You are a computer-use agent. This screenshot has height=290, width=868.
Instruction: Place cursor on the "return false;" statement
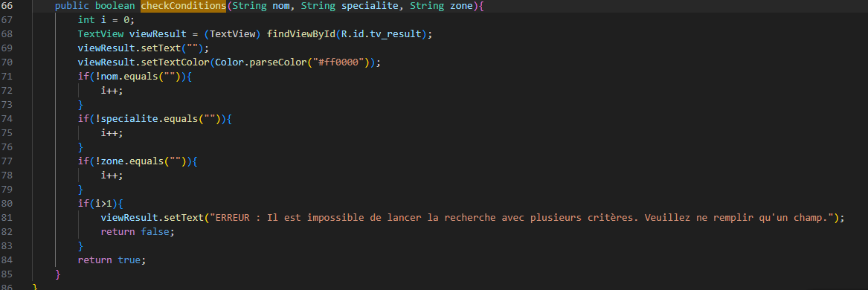click(x=138, y=232)
